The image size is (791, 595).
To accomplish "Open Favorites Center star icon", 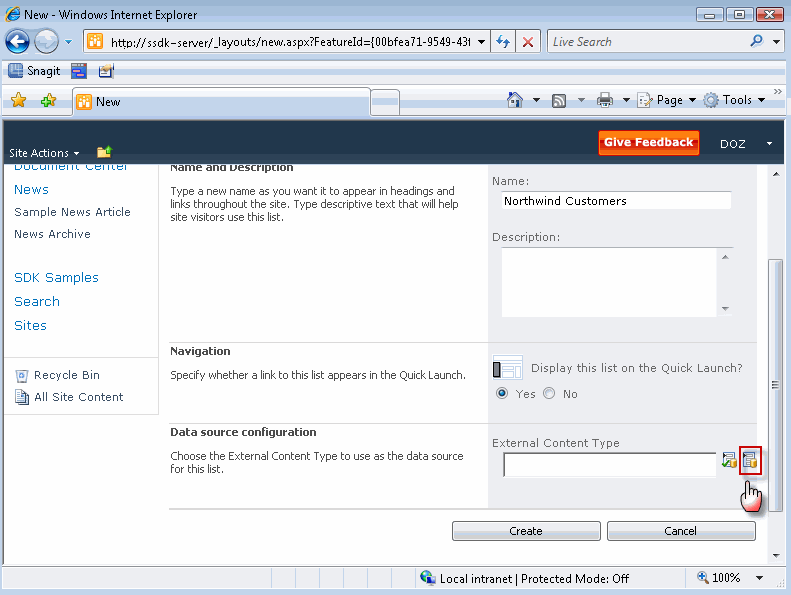I will tap(19, 100).
